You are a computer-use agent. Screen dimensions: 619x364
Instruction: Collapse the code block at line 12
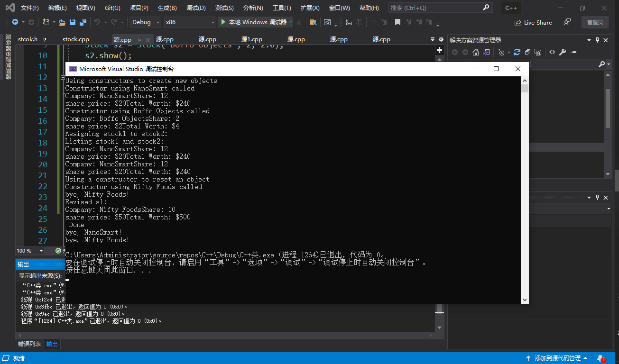62,77
